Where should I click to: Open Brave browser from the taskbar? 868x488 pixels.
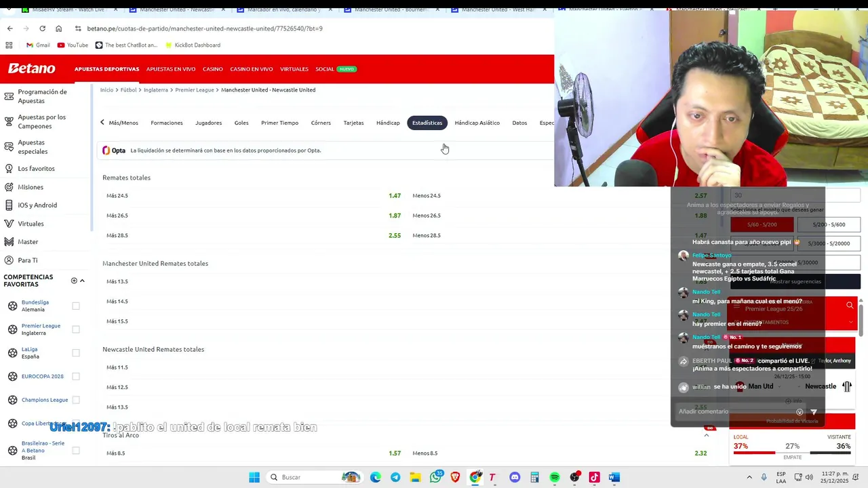(x=455, y=477)
